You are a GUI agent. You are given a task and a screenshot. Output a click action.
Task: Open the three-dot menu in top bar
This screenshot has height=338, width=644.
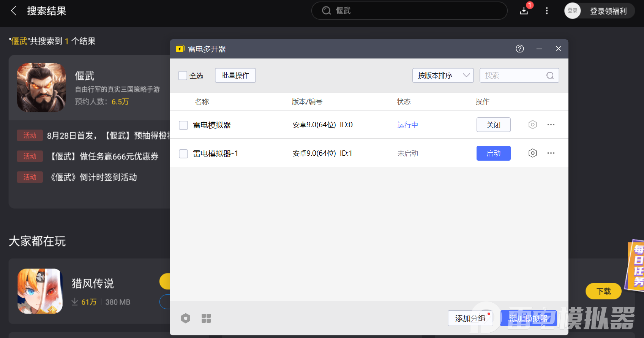[547, 11]
